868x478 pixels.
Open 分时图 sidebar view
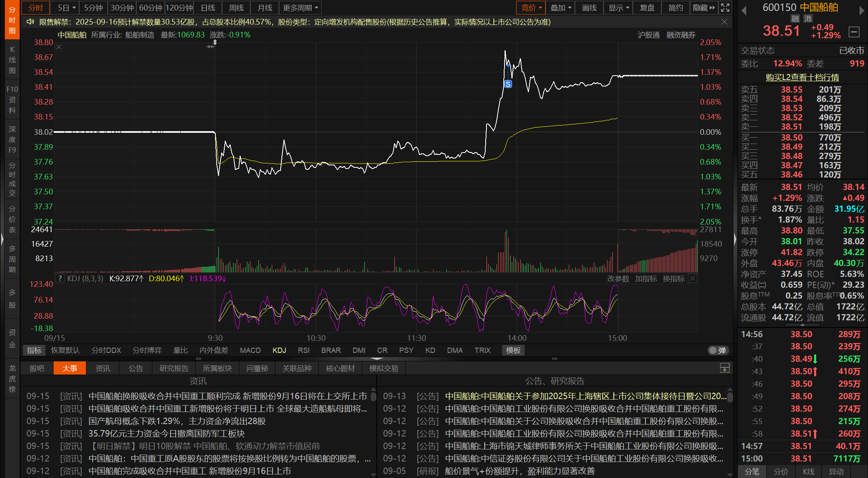tap(12, 20)
